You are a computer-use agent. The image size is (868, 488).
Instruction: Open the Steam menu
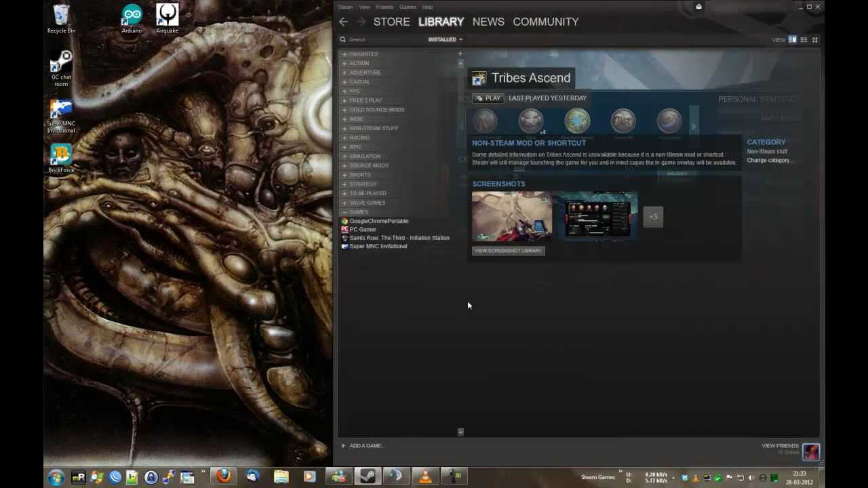pyautogui.click(x=346, y=7)
